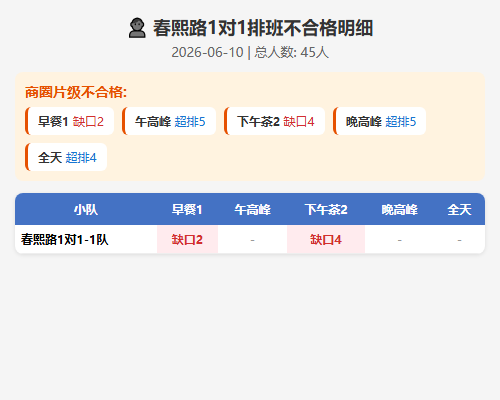
Task: Select the 下午茶2 缺口4 tag
Action: click(275, 121)
